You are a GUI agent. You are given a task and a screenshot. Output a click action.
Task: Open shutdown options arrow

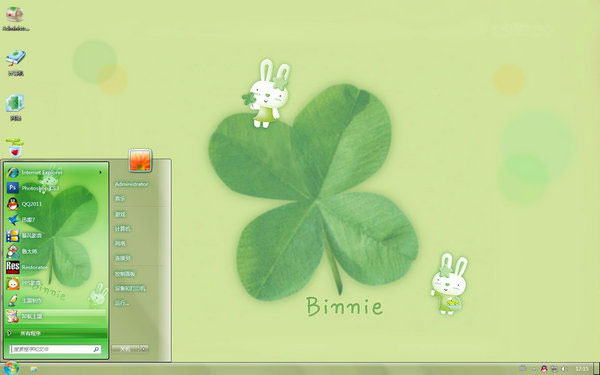click(144, 349)
